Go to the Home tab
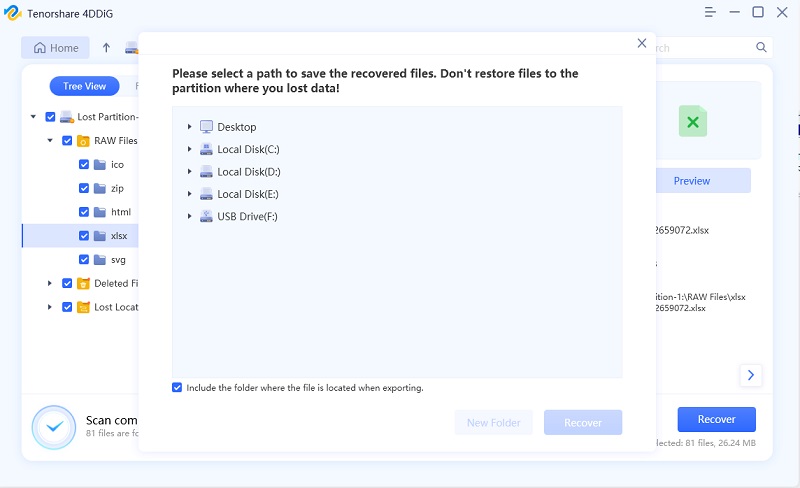Image resolution: width=800 pixels, height=488 pixels. click(x=55, y=48)
